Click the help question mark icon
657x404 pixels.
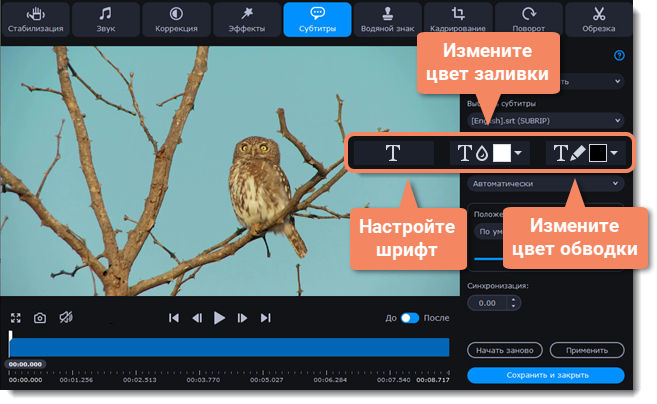[619, 57]
